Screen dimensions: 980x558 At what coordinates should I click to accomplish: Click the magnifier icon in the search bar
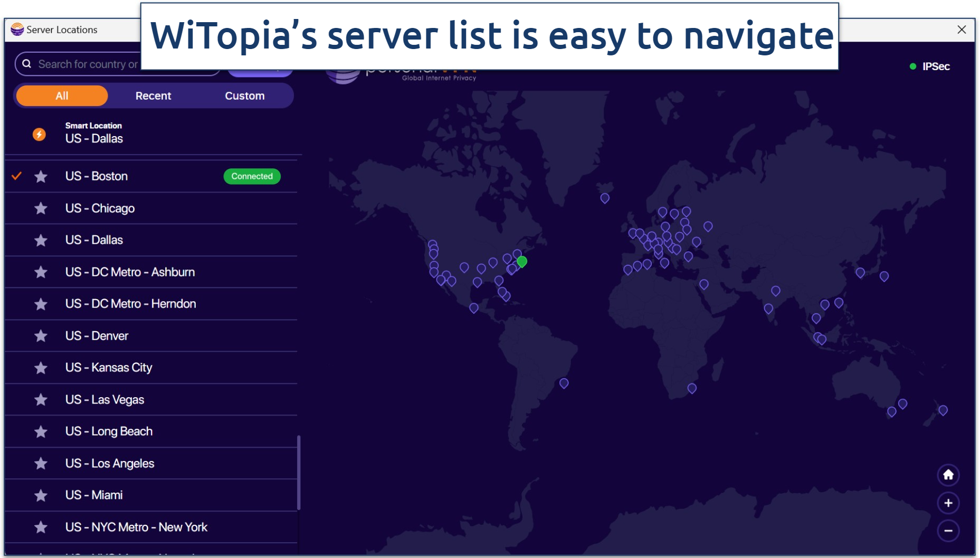coord(27,64)
